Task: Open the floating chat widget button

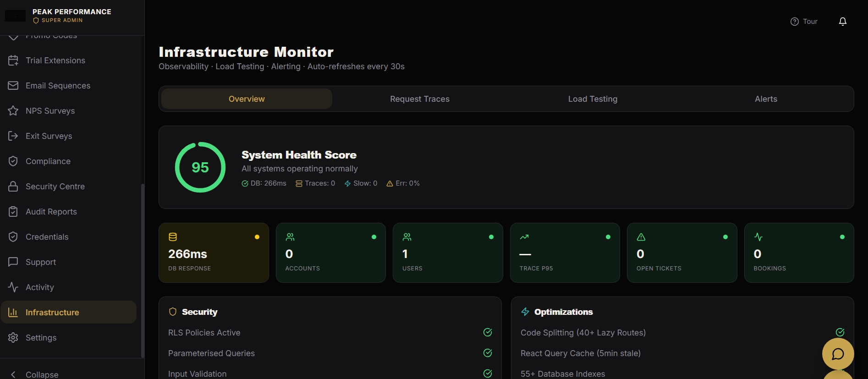Action: click(x=838, y=354)
